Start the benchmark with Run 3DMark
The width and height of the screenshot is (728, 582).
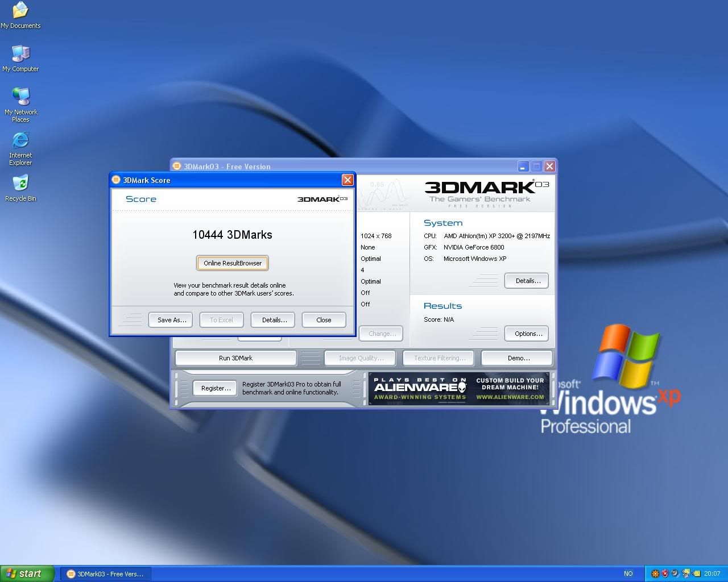235,358
